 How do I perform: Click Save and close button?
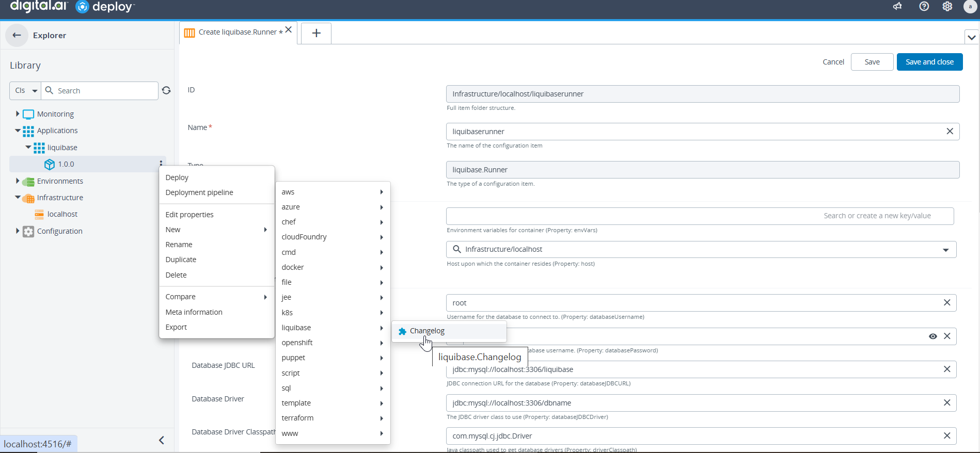[x=929, y=62]
